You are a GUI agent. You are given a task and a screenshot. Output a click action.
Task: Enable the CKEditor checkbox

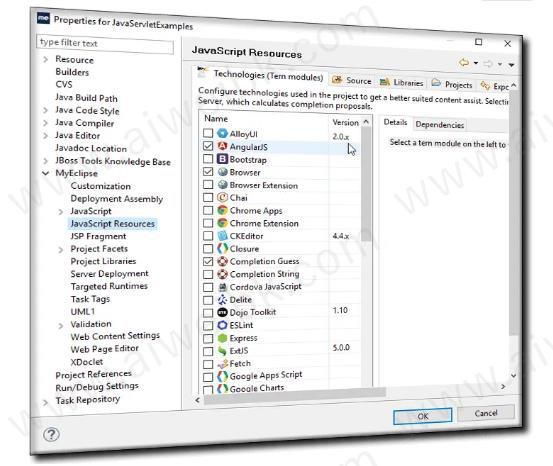208,236
